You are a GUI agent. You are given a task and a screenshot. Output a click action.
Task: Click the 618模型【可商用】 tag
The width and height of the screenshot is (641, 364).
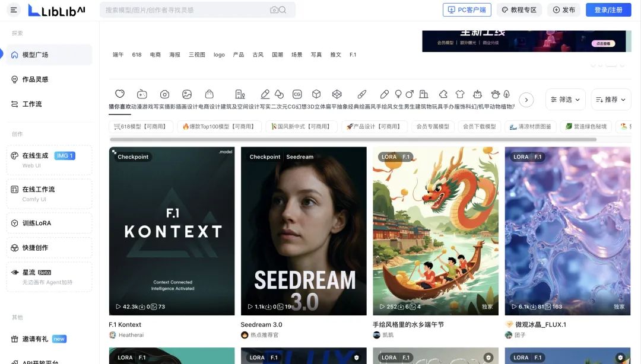click(x=141, y=127)
